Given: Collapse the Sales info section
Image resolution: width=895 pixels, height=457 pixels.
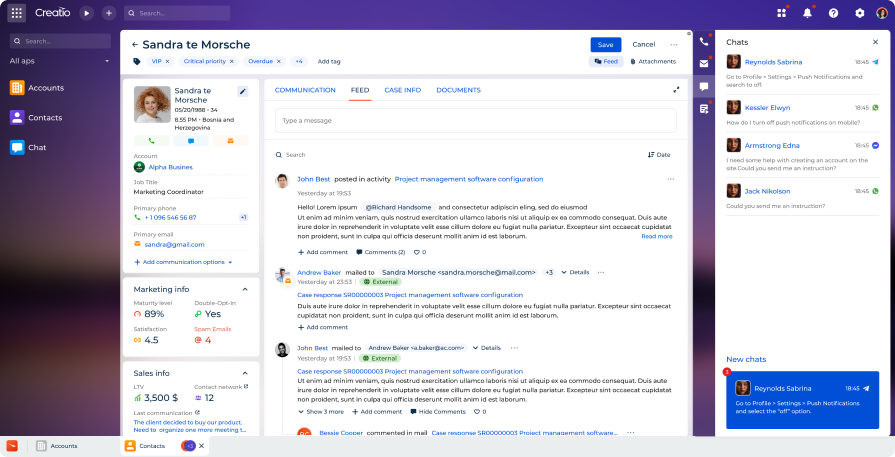Looking at the screenshot, I should (245, 373).
